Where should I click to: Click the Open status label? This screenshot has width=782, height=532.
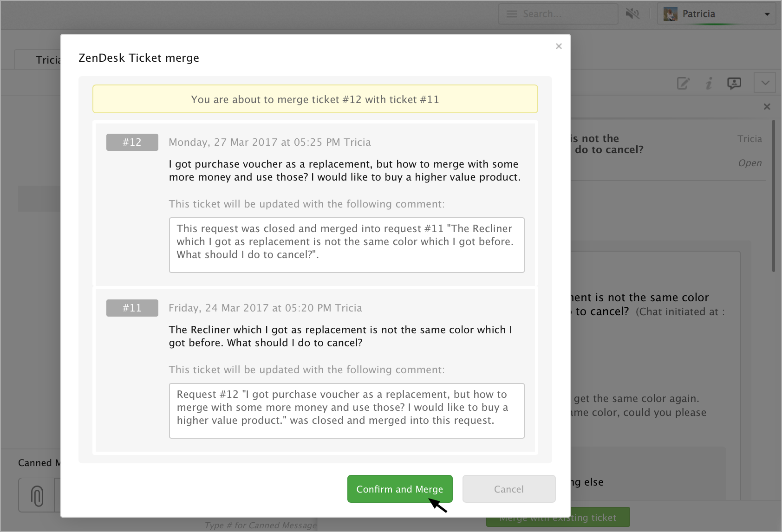pyautogui.click(x=750, y=163)
